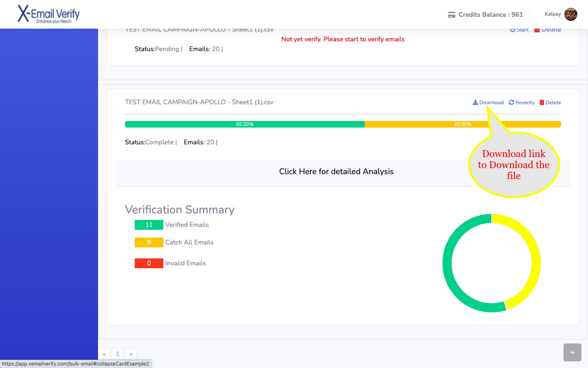Click the green 55.00% progress segment
The width and height of the screenshot is (588, 368).
point(245,124)
